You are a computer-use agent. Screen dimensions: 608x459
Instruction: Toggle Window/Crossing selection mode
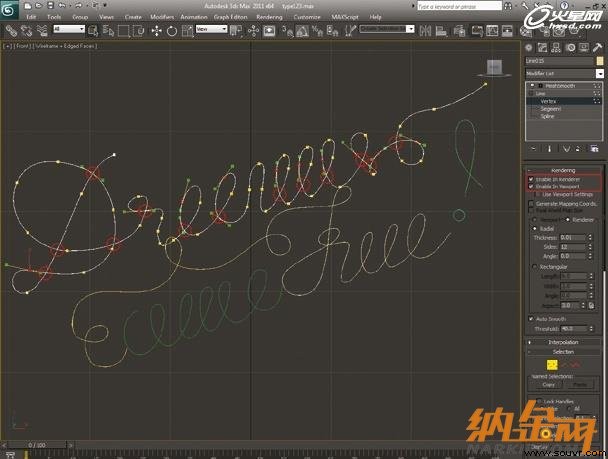[138, 31]
